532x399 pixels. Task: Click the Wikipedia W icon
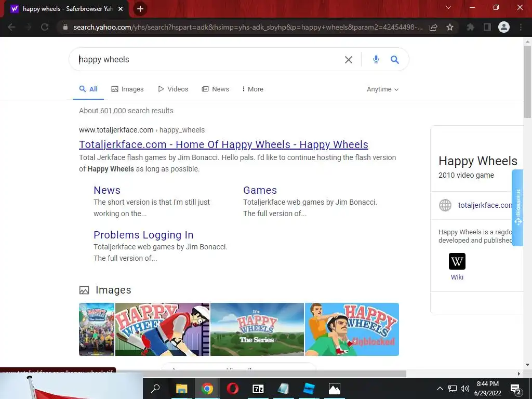(x=457, y=261)
